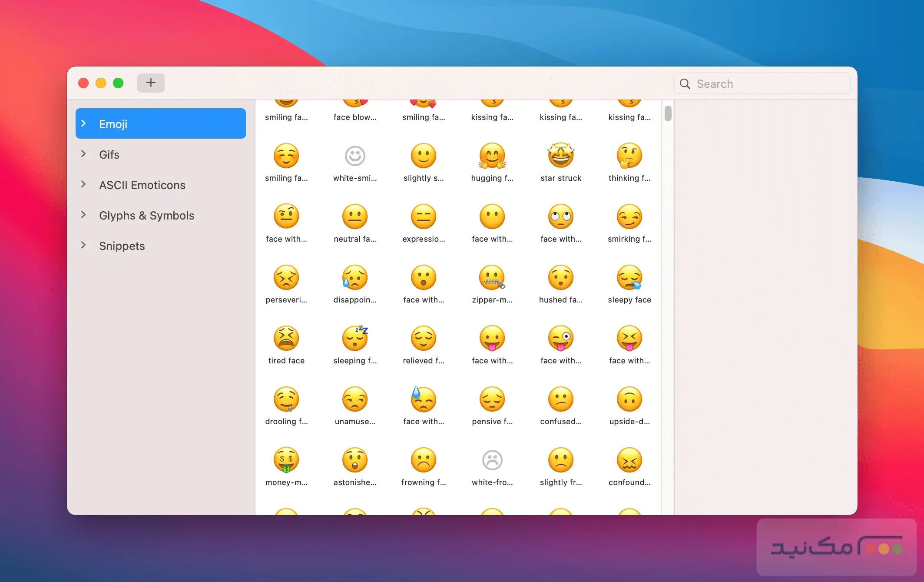Select the tired face emoji
This screenshot has height=582, width=924.
point(286,338)
